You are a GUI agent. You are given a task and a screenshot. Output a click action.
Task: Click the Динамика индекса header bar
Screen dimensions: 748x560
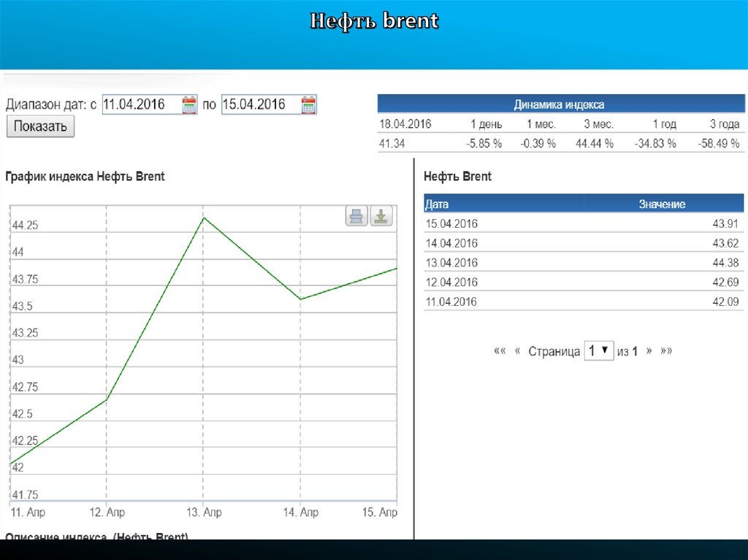[x=559, y=104]
